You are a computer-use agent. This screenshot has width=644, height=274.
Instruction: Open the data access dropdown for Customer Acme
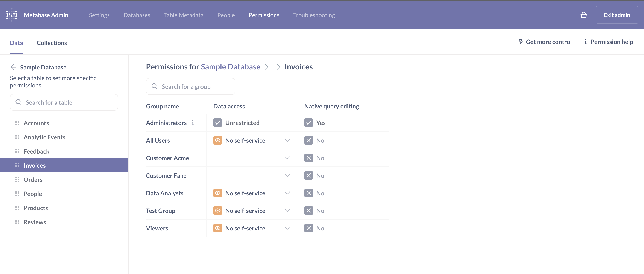pyautogui.click(x=287, y=158)
